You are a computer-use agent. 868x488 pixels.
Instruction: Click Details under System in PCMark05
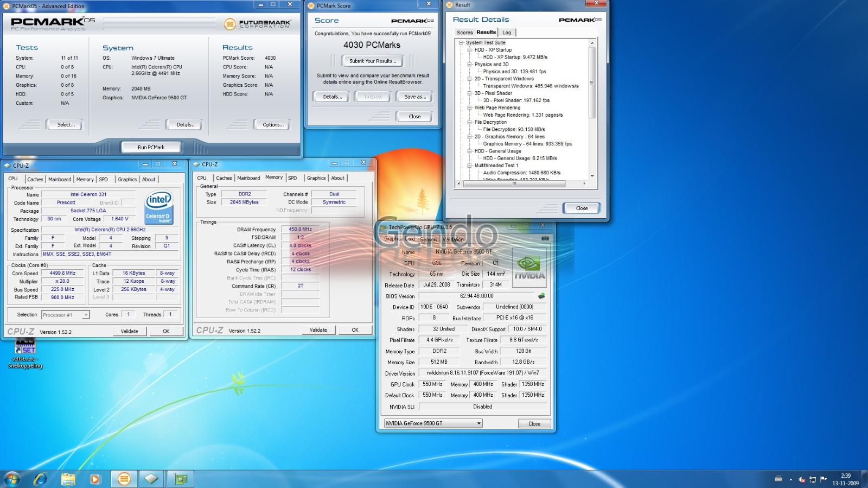coord(184,125)
